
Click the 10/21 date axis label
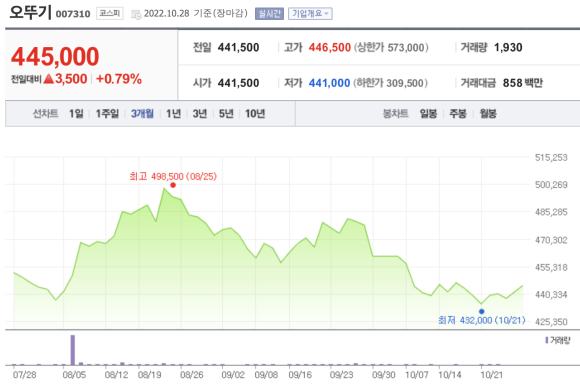point(492,375)
